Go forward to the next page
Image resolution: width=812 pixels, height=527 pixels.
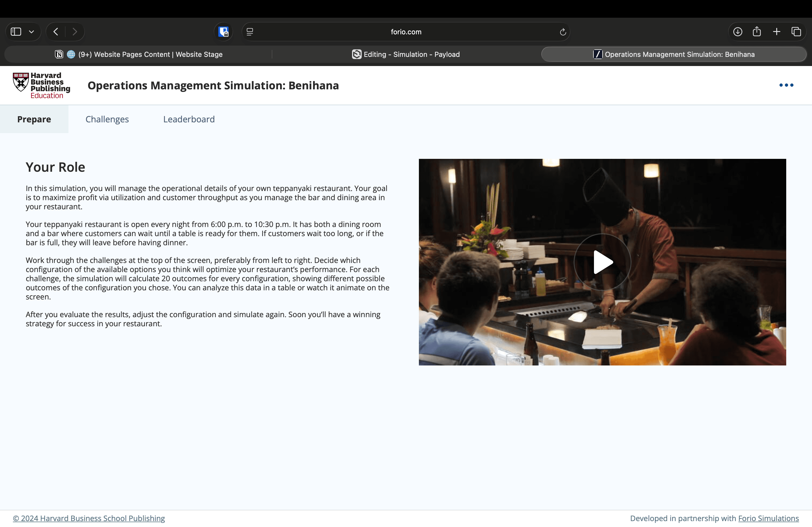click(x=75, y=32)
